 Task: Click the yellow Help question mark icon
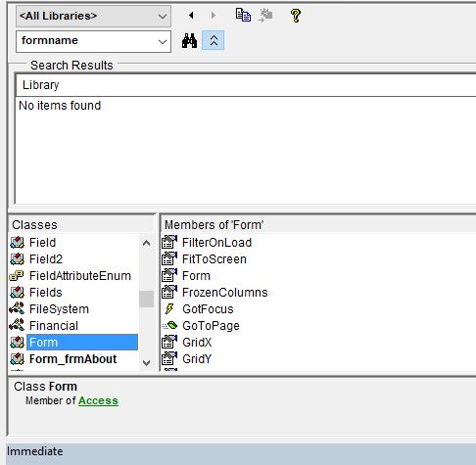pos(296,16)
